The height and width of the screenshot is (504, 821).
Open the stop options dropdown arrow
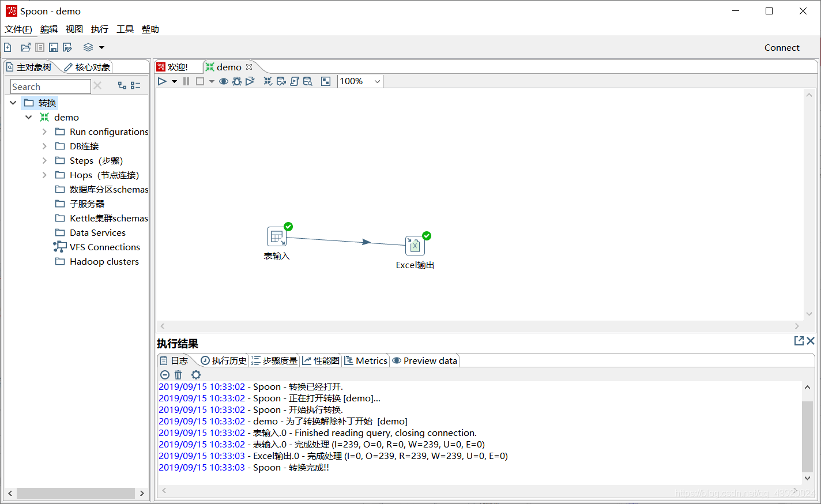pos(212,81)
